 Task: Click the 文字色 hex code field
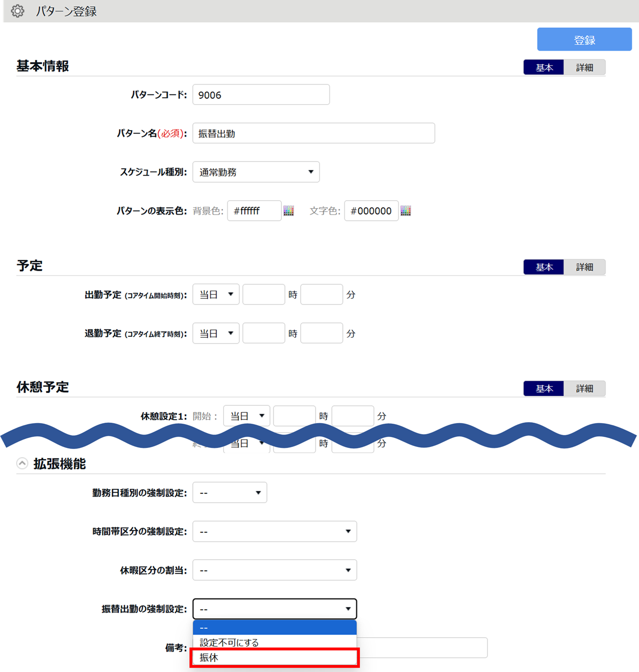click(371, 211)
